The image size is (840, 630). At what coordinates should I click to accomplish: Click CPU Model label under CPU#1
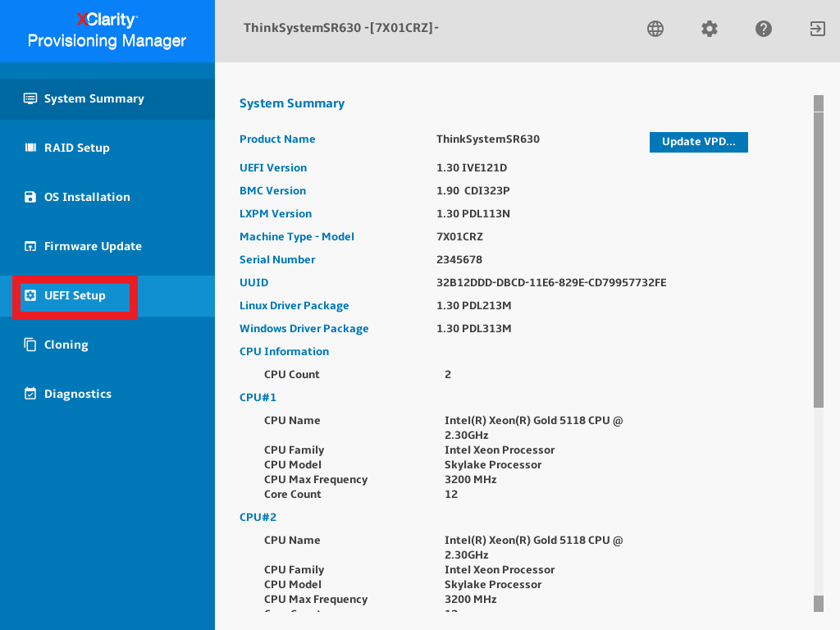tap(293, 465)
